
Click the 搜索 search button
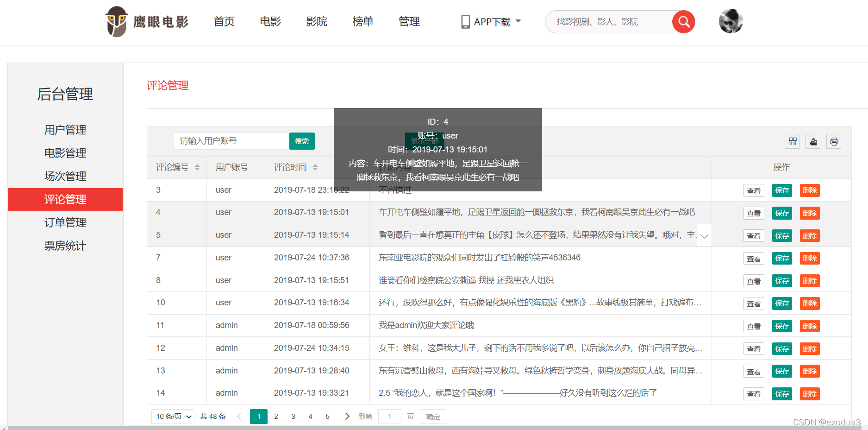[x=301, y=141]
